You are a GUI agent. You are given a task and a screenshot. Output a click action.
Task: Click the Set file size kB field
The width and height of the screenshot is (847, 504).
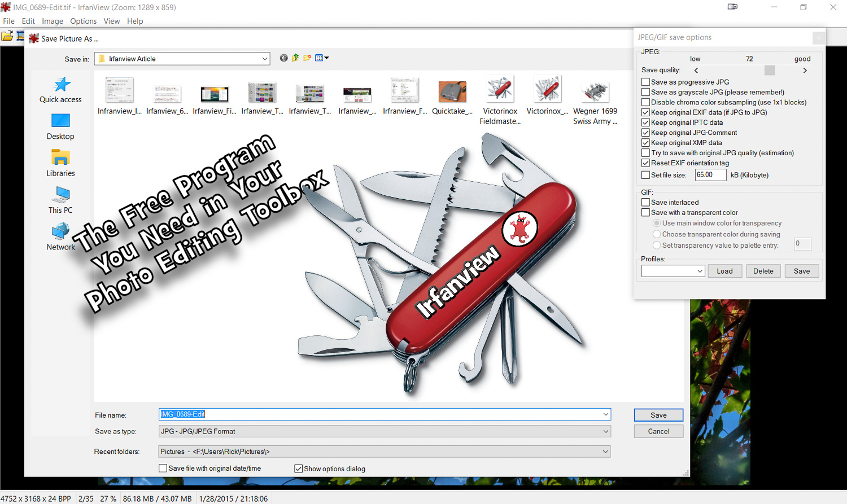pyautogui.click(x=710, y=175)
